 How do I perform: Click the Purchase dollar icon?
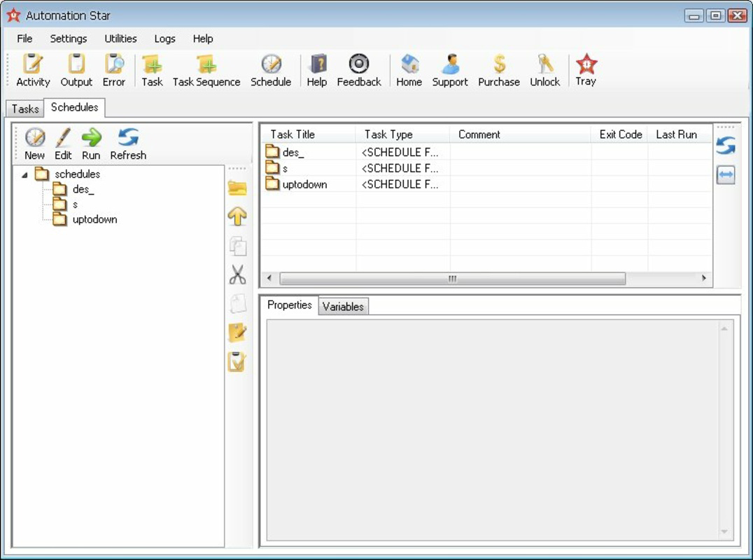(499, 71)
